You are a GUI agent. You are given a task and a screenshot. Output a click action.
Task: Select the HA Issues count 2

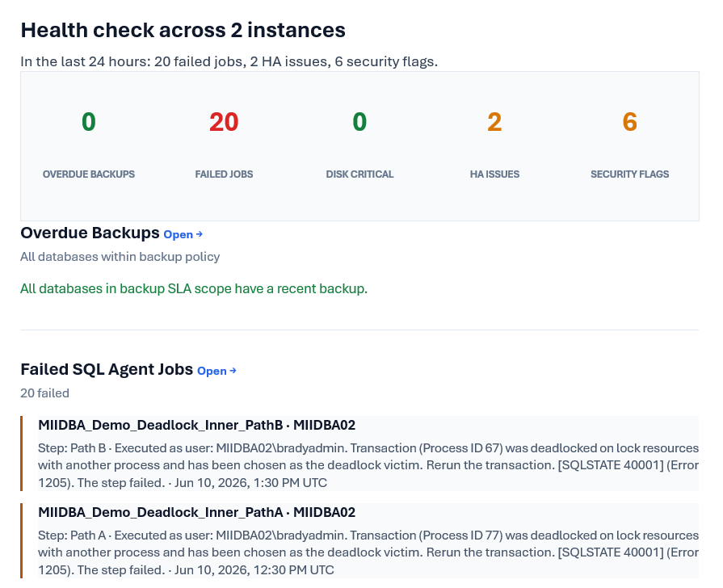tap(494, 122)
